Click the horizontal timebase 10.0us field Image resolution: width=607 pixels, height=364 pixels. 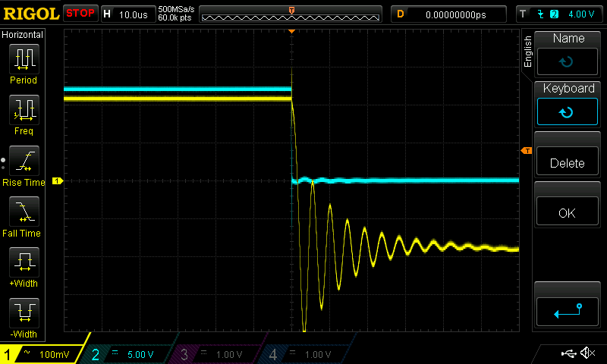point(127,14)
